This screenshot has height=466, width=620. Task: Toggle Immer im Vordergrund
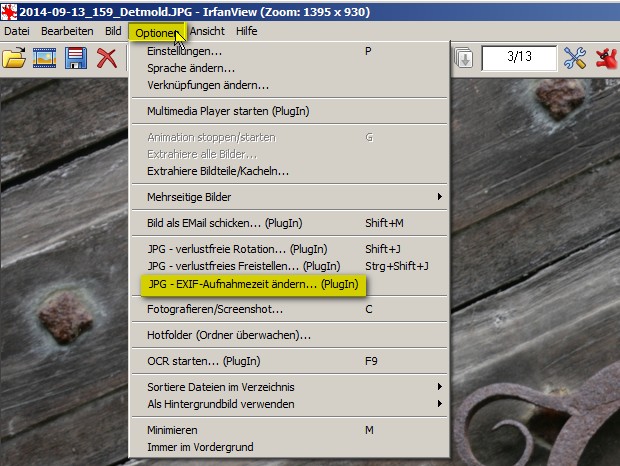[291, 447]
